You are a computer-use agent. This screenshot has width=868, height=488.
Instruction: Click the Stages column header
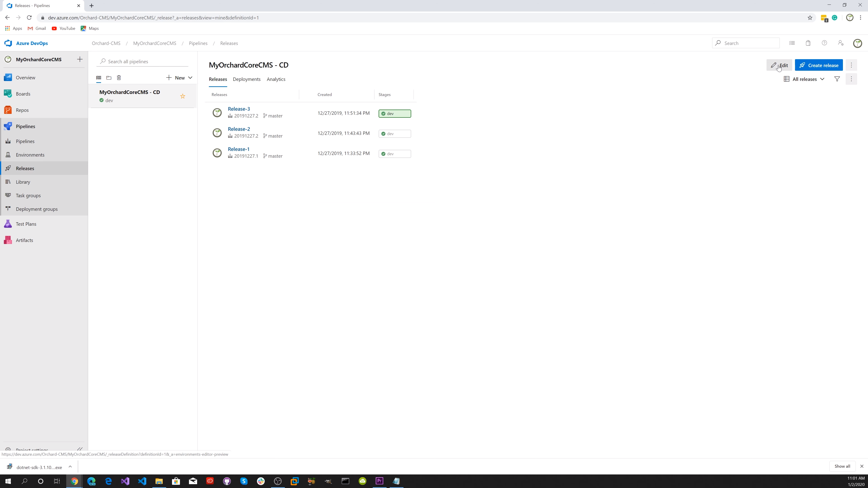coord(384,95)
